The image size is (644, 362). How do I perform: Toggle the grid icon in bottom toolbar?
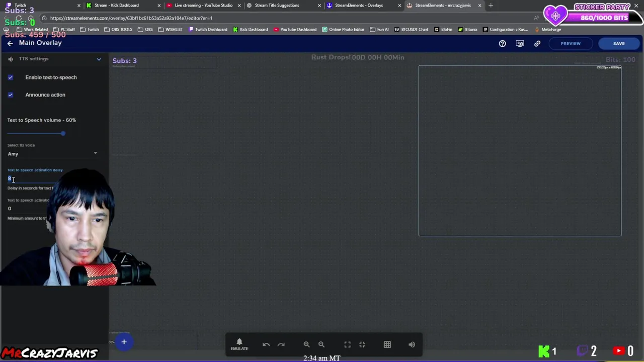point(387,344)
